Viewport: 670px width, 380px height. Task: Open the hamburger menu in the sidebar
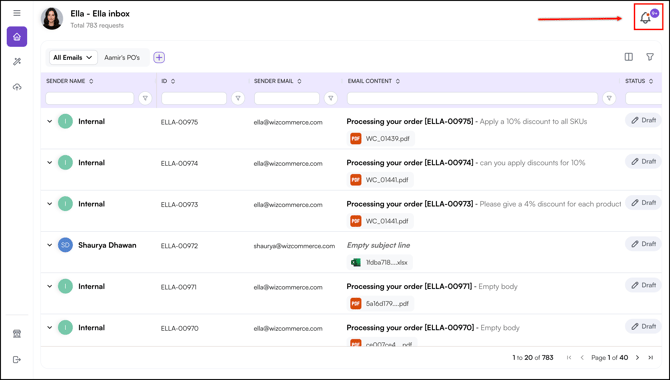coord(17,13)
